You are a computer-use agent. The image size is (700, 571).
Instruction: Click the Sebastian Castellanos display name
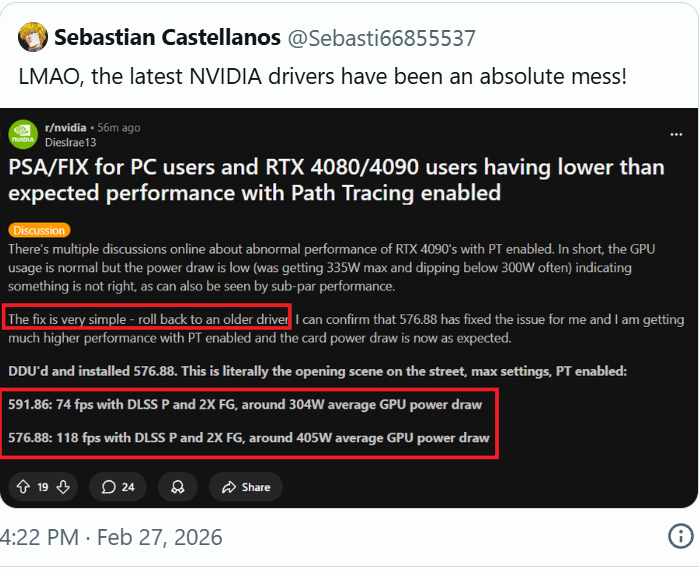pos(167,38)
